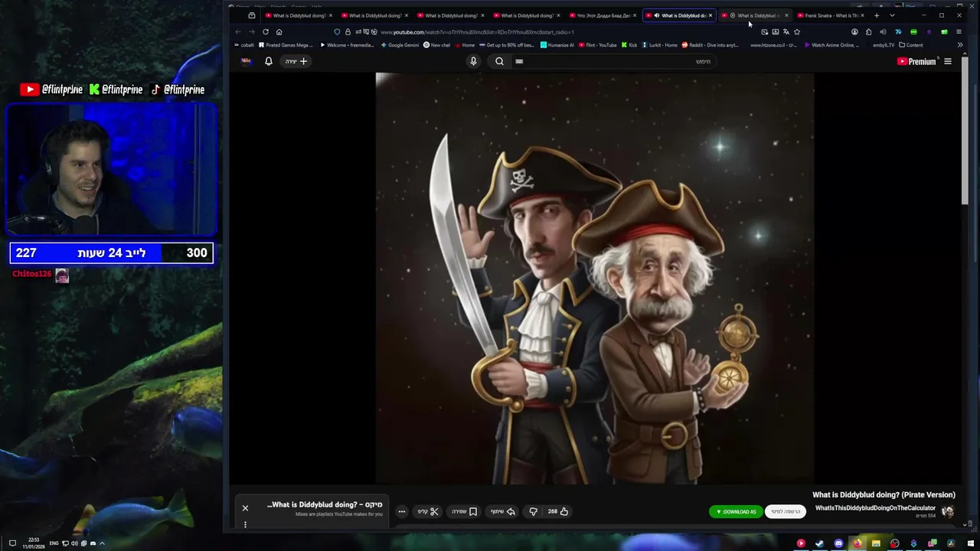The height and width of the screenshot is (551, 980).
Task: Reload the YouTube page
Action: (265, 31)
